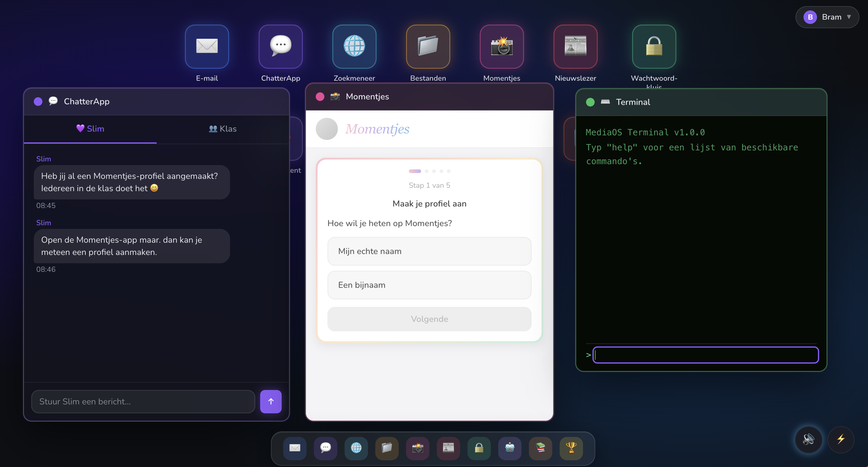The width and height of the screenshot is (868, 467).
Task: Click "Hoe wil je heten op Momentjes?" text
Action: click(389, 223)
